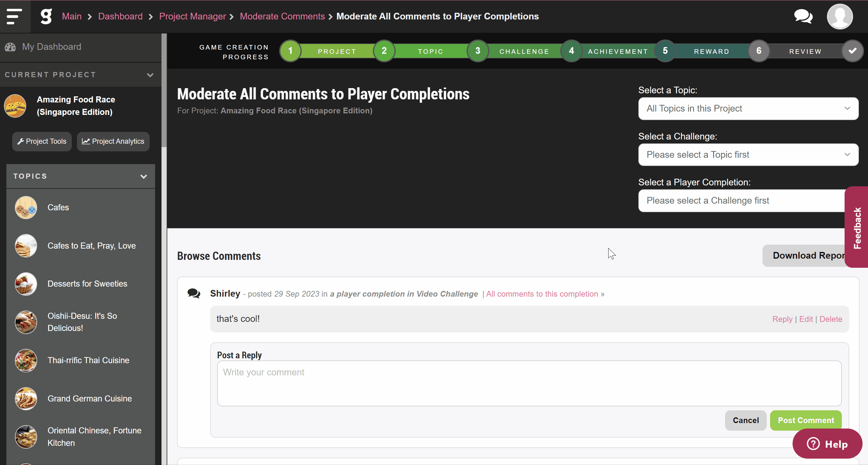The image size is (868, 465).
Task: Click the Cafes topic thumbnail
Action: (x=26, y=207)
